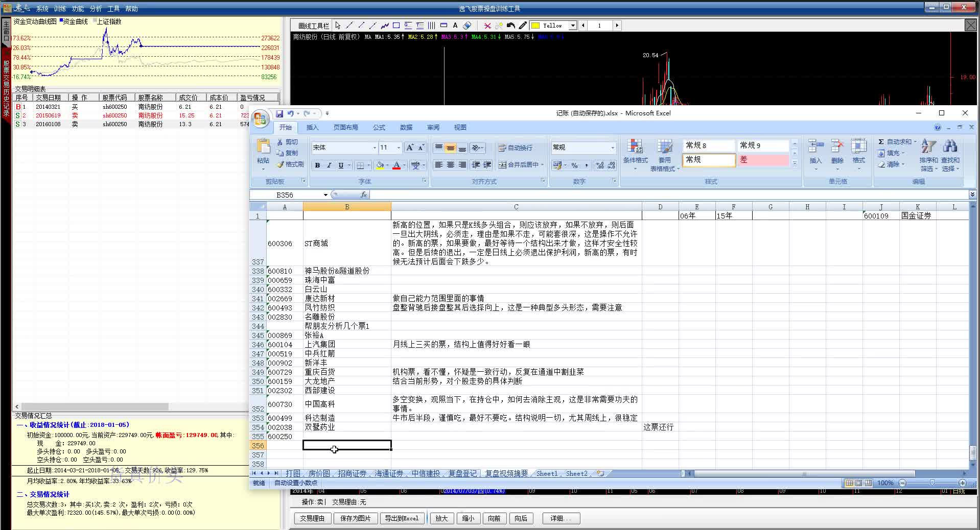
Task: Apply percent number style
Action: tap(574, 165)
